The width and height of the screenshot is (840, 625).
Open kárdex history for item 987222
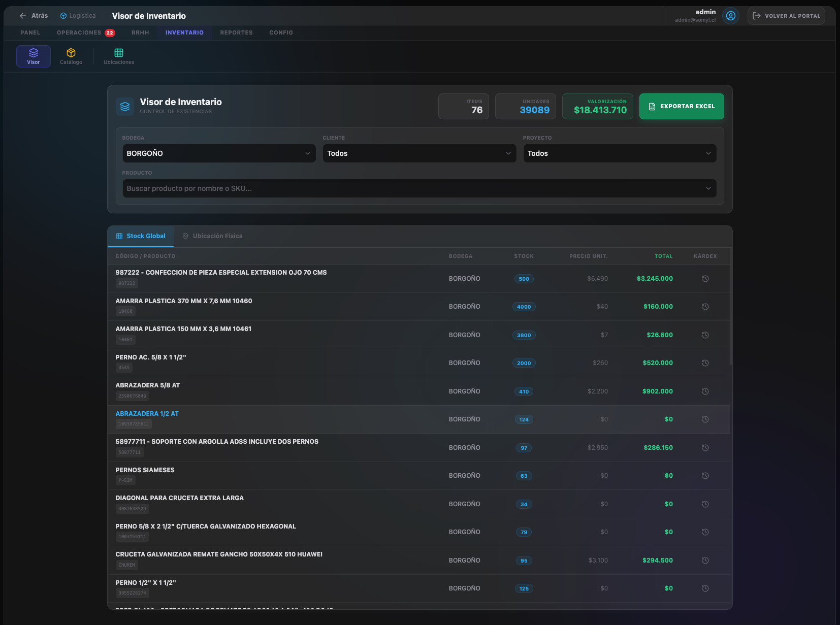coord(705,279)
